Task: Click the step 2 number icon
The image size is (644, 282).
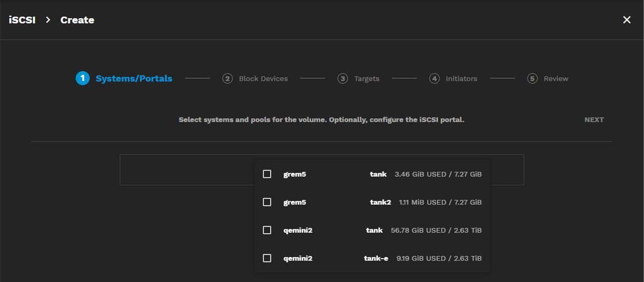Action: pos(227,78)
